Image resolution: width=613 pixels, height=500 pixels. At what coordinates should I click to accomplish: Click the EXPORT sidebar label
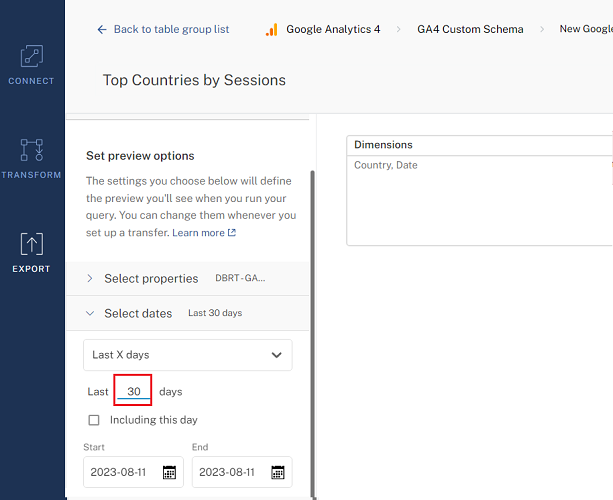[x=31, y=269]
